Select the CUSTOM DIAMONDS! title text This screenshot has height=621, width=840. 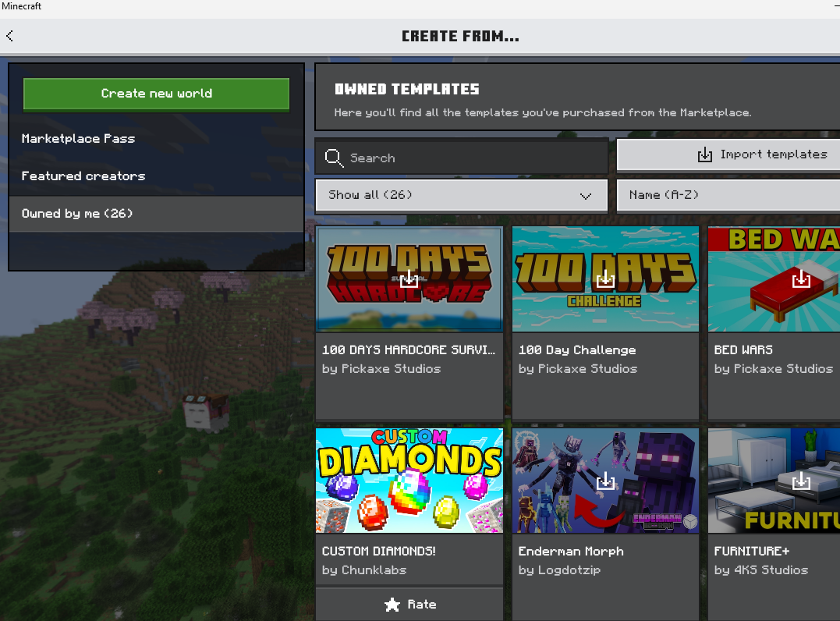coord(379,552)
